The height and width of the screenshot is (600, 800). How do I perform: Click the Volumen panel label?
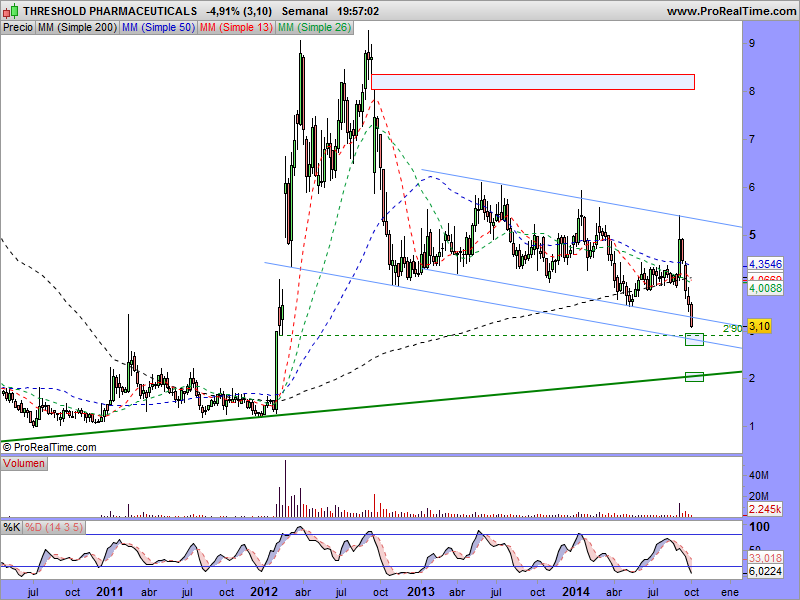(24, 463)
